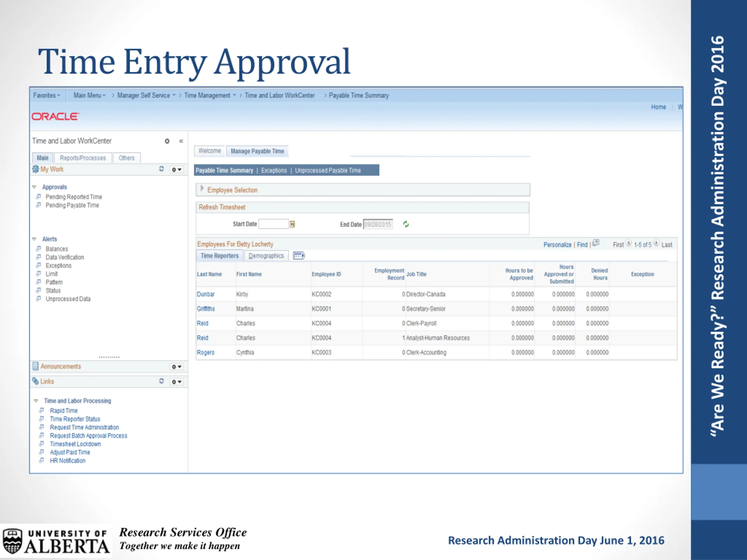Open the Main Menu dropdown
The image size is (747, 560).
(90, 96)
